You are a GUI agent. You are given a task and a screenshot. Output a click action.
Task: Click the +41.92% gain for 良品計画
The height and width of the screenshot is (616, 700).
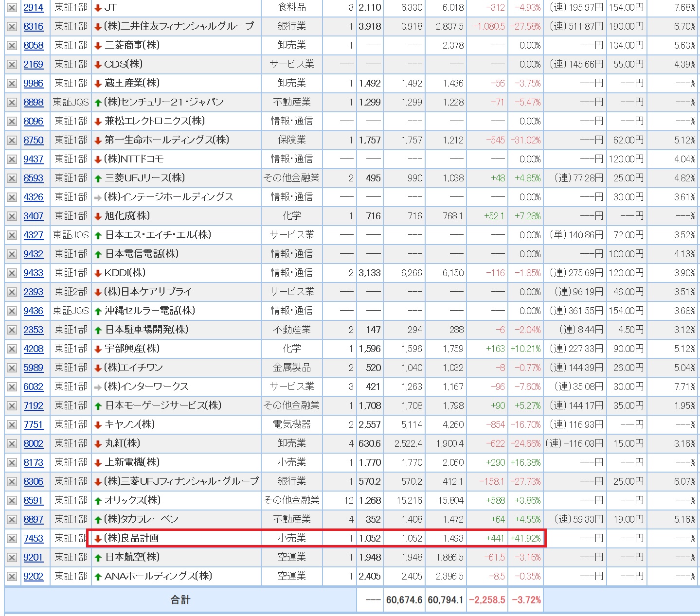click(525, 539)
